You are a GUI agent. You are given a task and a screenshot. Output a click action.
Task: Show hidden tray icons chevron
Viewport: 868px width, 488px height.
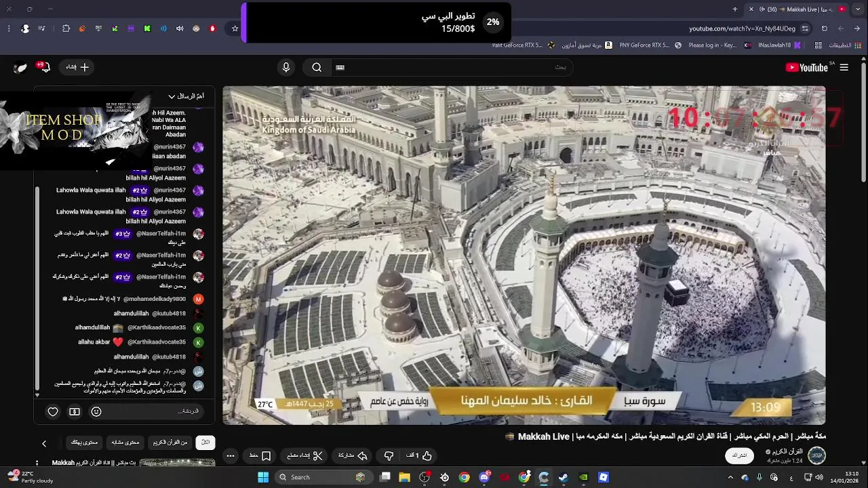point(730,477)
